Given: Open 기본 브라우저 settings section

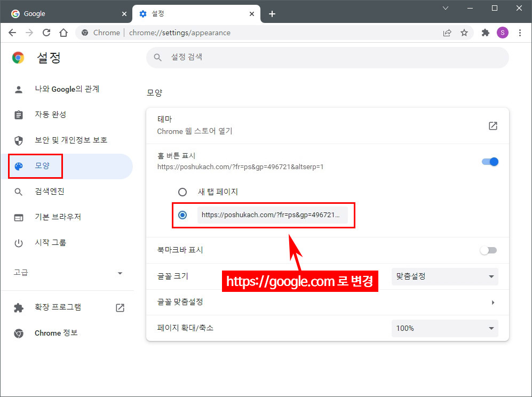Looking at the screenshot, I should 67,218.
